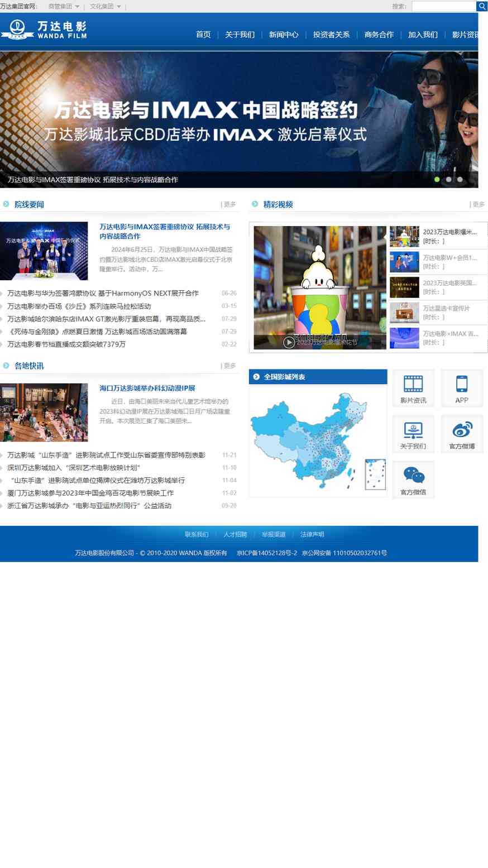Open the Haikou sci-fi exhibition news thumbnail
The height and width of the screenshot is (868, 488).
pyautogui.click(x=44, y=413)
